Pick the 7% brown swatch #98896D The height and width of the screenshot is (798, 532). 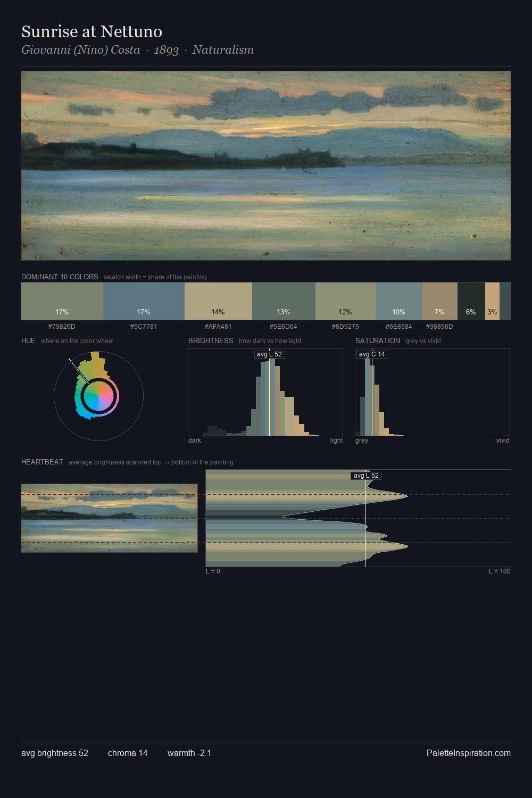click(440, 301)
